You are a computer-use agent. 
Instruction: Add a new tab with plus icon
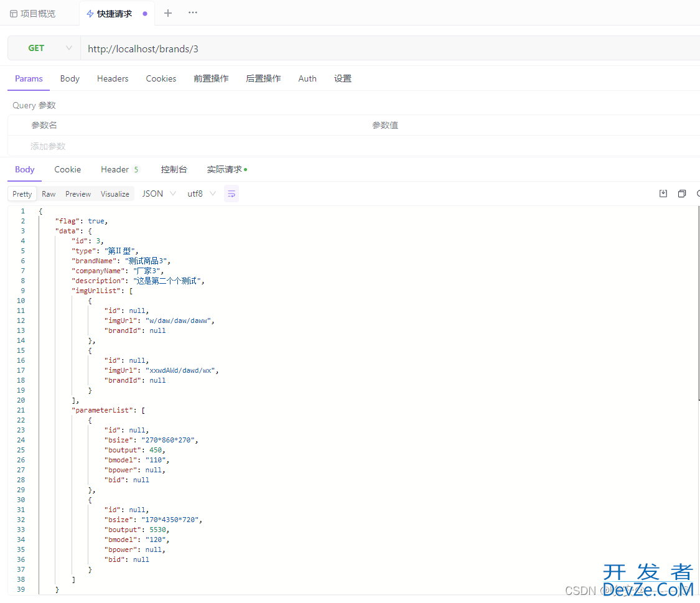pyautogui.click(x=168, y=13)
